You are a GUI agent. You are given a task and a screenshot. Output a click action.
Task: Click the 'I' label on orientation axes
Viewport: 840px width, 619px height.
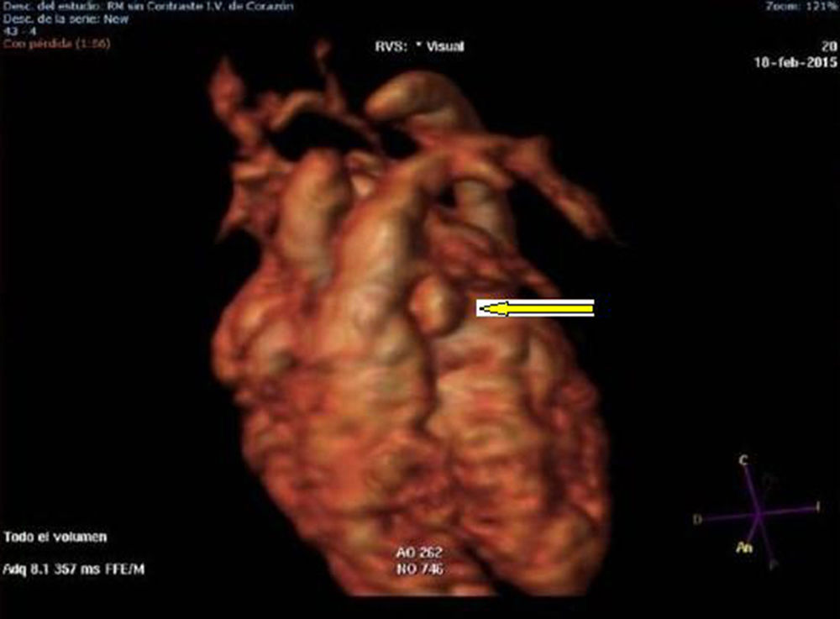[817, 506]
